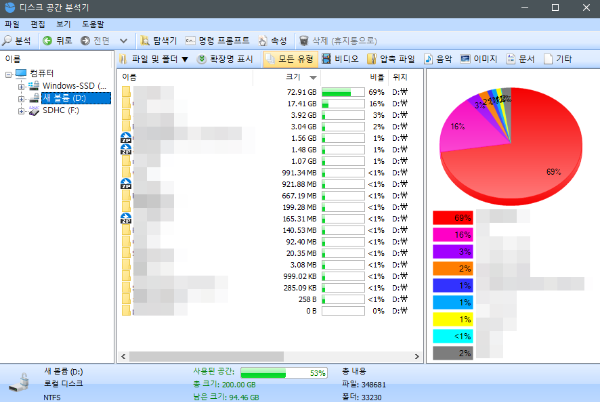Click the folder icon of the 3.92 GB row
The height and width of the screenshot is (402, 600).
(126, 115)
